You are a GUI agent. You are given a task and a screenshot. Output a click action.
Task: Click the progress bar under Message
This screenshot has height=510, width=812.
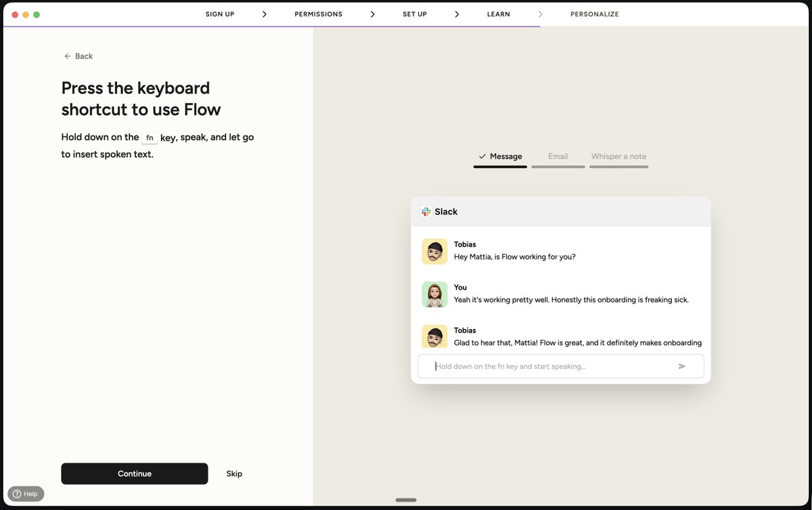pos(500,167)
